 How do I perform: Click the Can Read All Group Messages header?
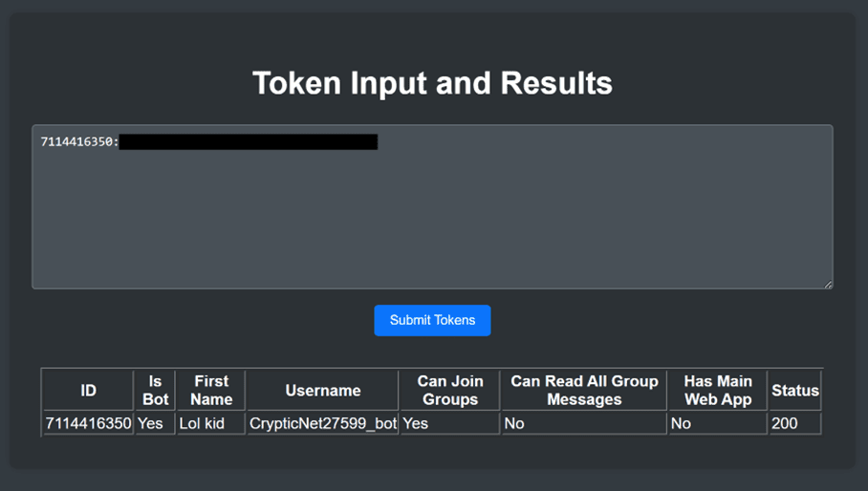coord(584,391)
